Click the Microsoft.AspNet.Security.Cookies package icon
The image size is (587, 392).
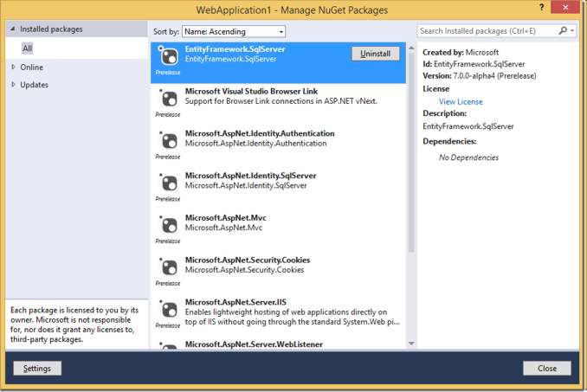click(169, 267)
